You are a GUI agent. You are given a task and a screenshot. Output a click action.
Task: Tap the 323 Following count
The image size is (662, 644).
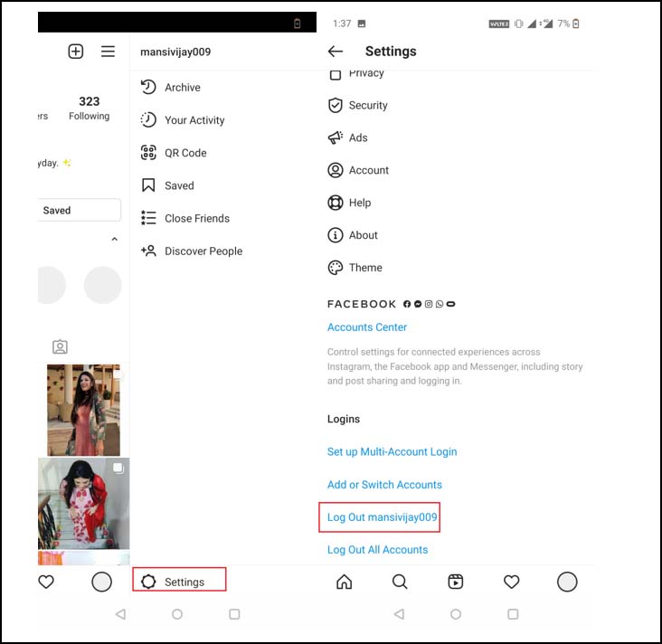point(90,109)
